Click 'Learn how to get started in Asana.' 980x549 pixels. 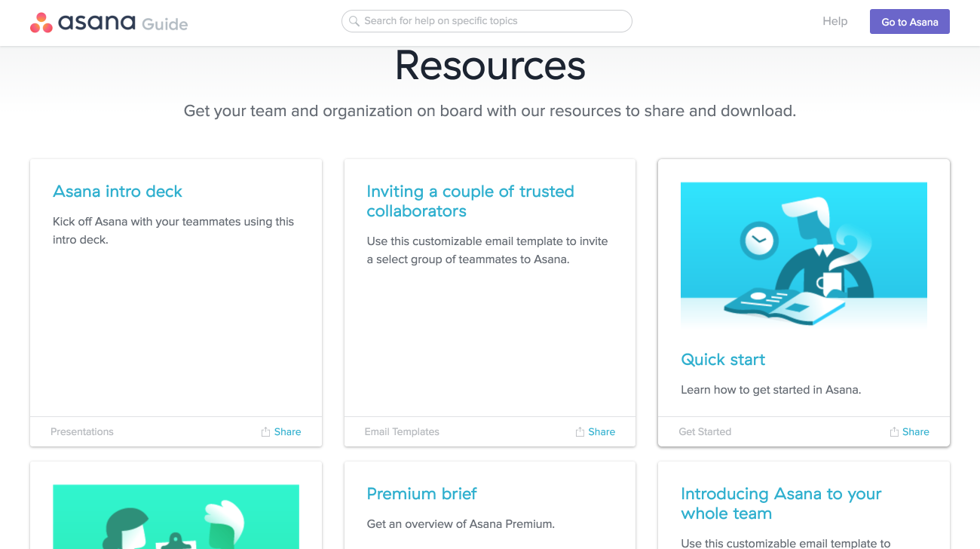pyautogui.click(x=770, y=390)
